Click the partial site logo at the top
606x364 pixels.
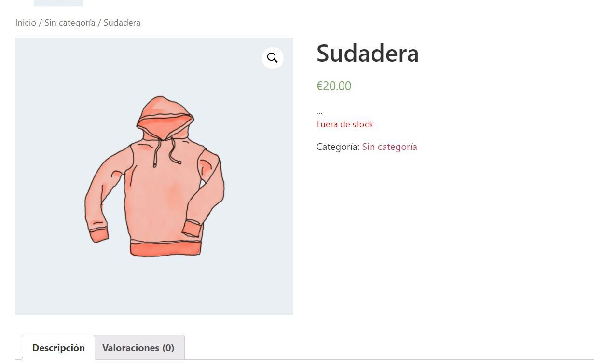click(x=58, y=3)
